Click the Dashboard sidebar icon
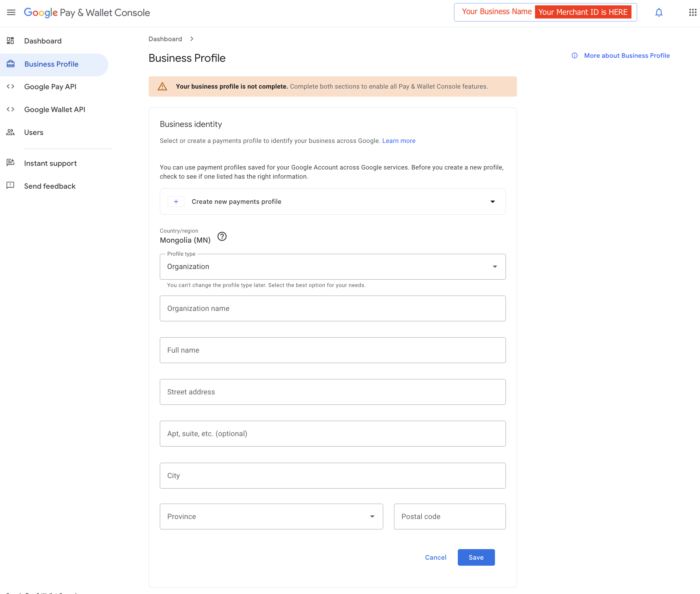 (11, 41)
